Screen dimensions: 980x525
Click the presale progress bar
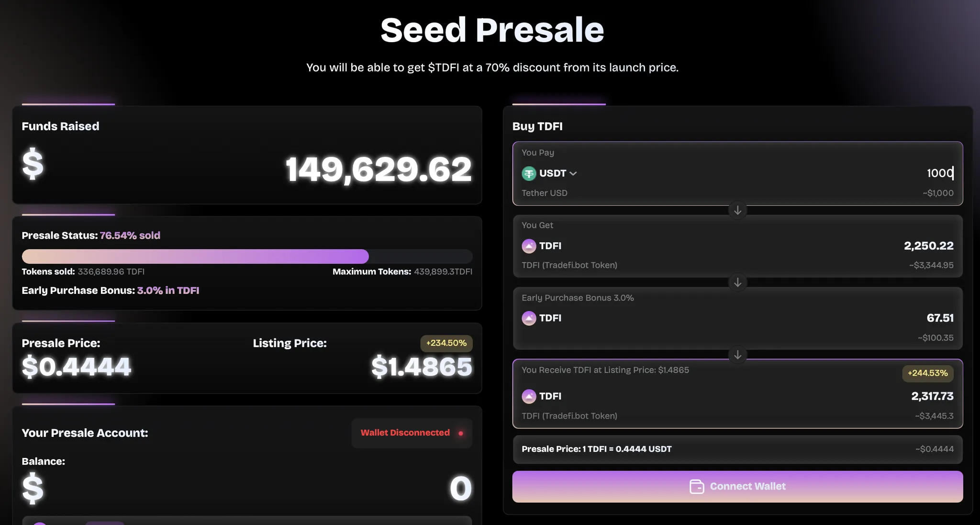click(x=247, y=257)
